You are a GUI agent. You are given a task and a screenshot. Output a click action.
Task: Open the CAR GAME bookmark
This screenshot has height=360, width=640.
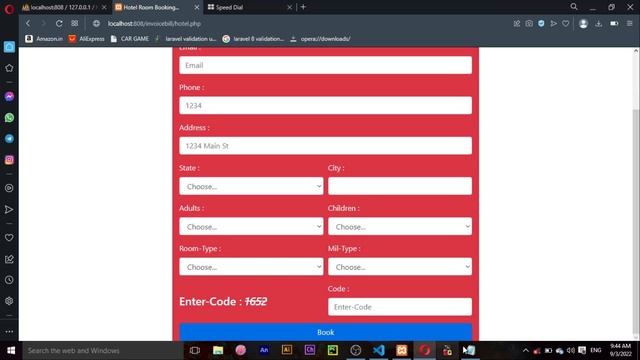(x=130, y=39)
